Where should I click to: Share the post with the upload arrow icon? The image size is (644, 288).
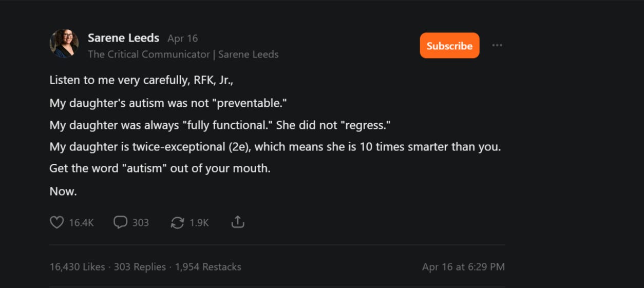238,222
